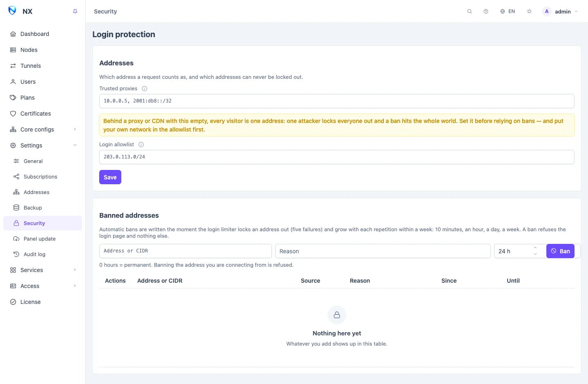Go to Addresses settings page
The height and width of the screenshot is (384, 588).
[x=42, y=192]
